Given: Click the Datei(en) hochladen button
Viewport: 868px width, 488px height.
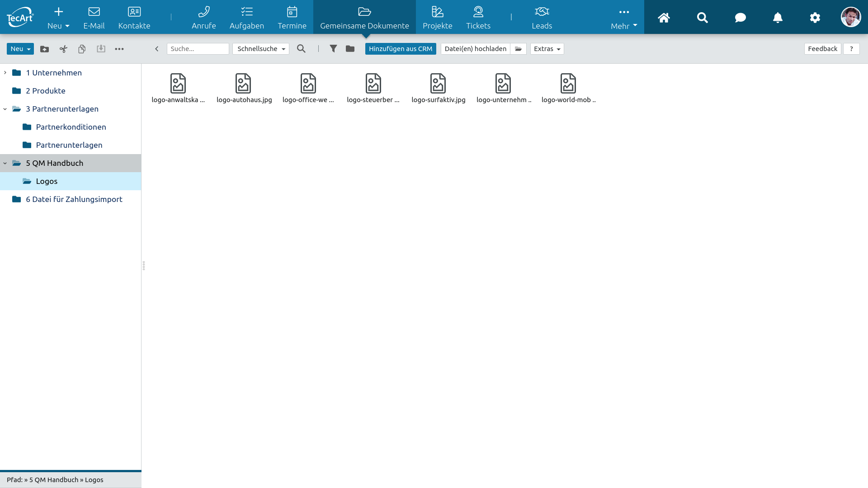Looking at the screenshot, I should pyautogui.click(x=475, y=49).
